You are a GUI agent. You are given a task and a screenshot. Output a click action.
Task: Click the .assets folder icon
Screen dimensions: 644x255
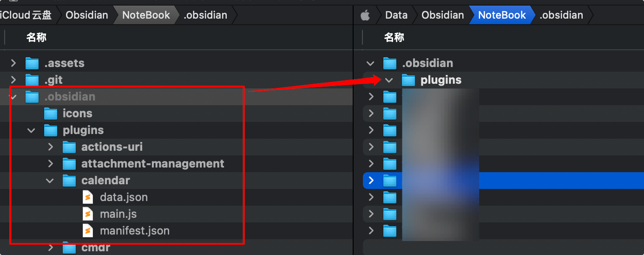click(32, 63)
